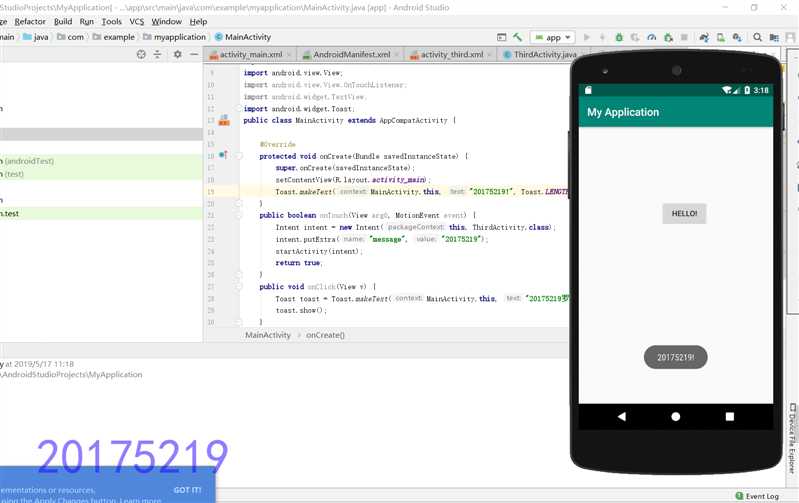Image resolution: width=799 pixels, height=503 pixels.
Task: Click the MainActivity breadcrumb in navigation bar
Action: click(243, 37)
